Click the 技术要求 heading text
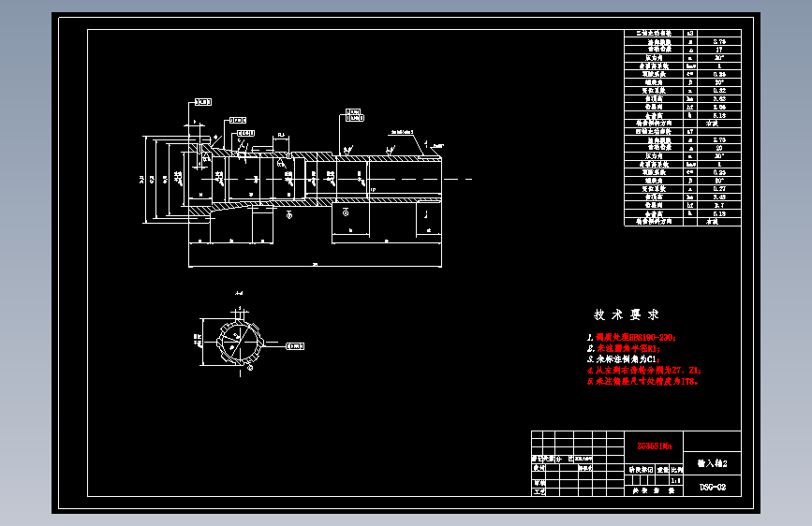 [x=626, y=314]
